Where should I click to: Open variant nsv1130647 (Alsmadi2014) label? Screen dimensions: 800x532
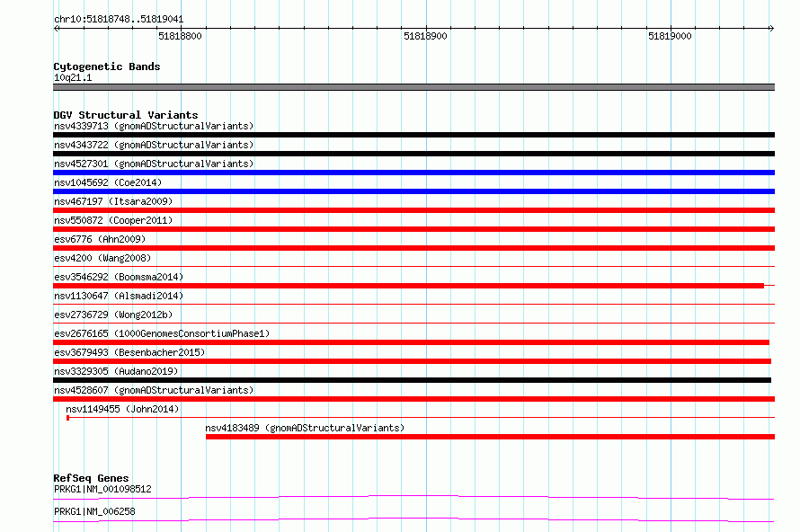coord(119,296)
